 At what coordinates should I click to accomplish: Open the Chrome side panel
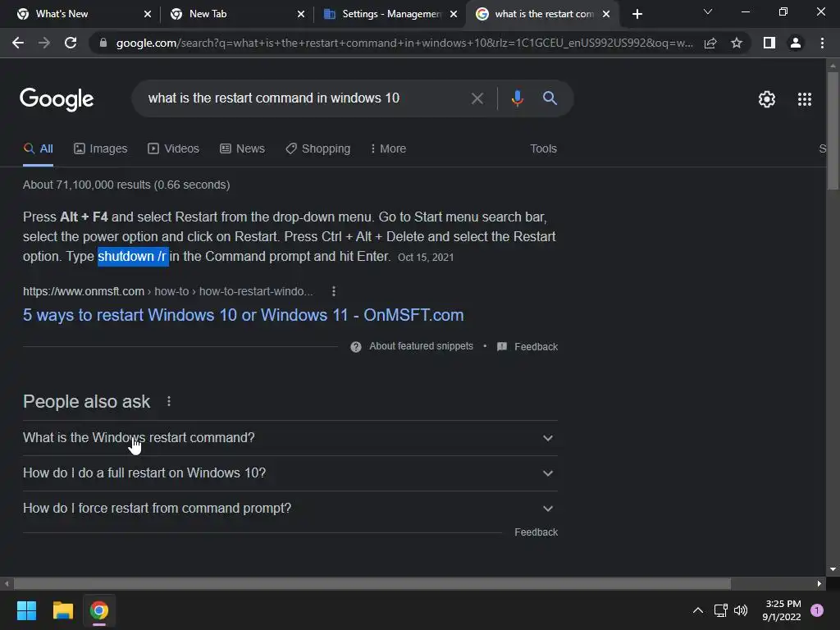pyautogui.click(x=769, y=43)
